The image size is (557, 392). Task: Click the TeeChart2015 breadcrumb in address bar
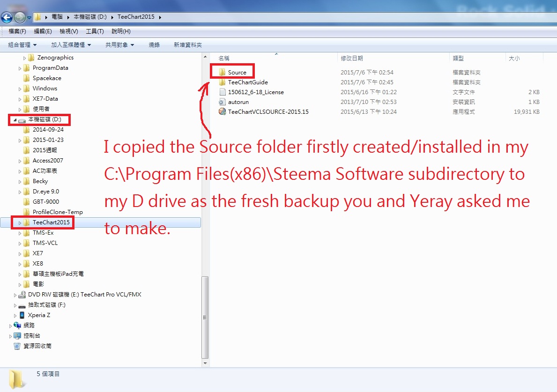tap(136, 17)
